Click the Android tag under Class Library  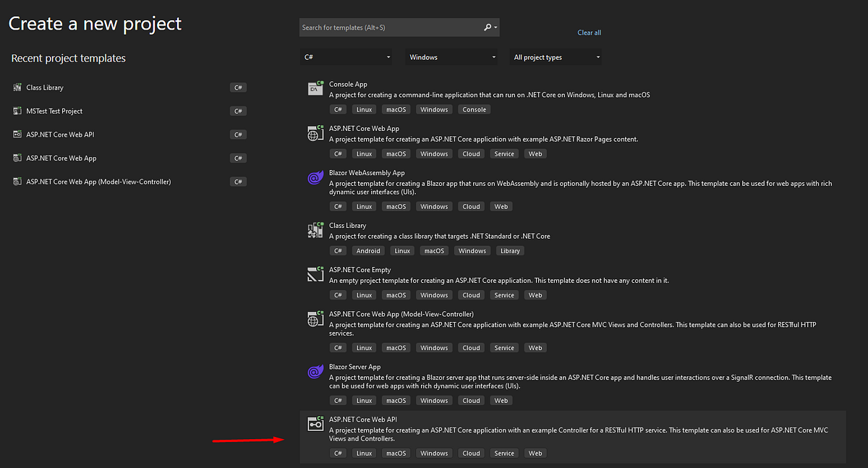tap(368, 251)
